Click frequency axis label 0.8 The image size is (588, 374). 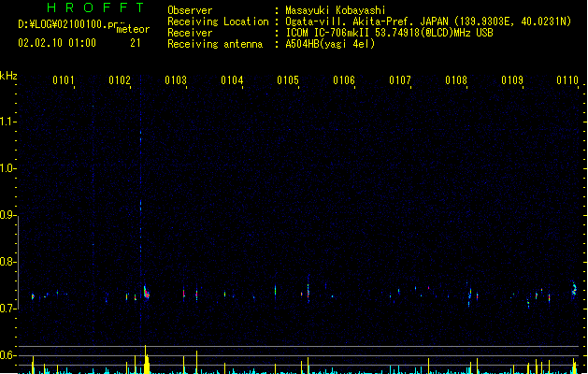(x=7, y=262)
